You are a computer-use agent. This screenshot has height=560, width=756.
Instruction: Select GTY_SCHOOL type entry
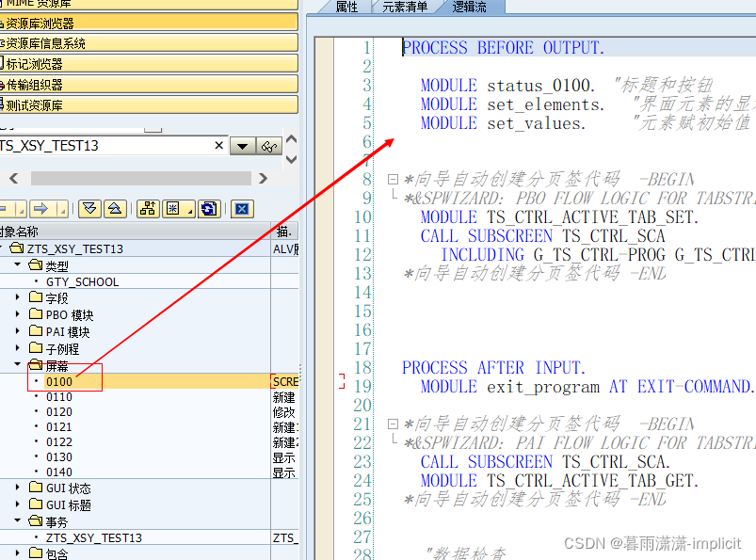tap(83, 282)
